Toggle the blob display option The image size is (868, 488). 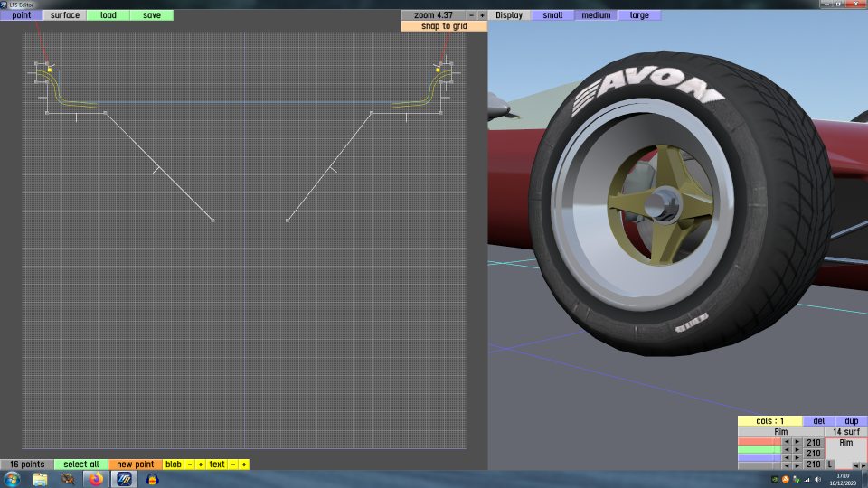click(174, 465)
